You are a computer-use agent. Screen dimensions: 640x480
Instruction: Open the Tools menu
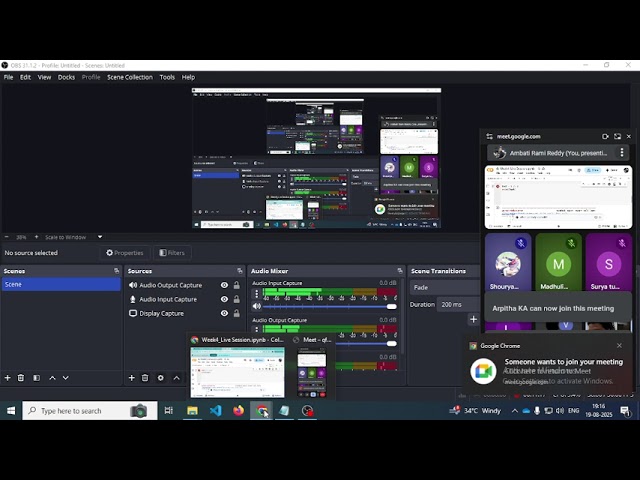[167, 77]
